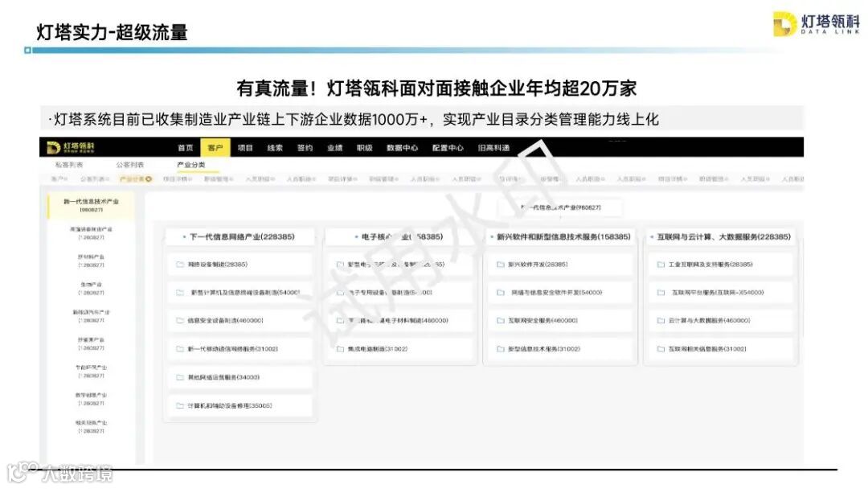Switch to the 私客列表 sub-tab
Viewport: 868px width, 489px height.
click(x=69, y=165)
